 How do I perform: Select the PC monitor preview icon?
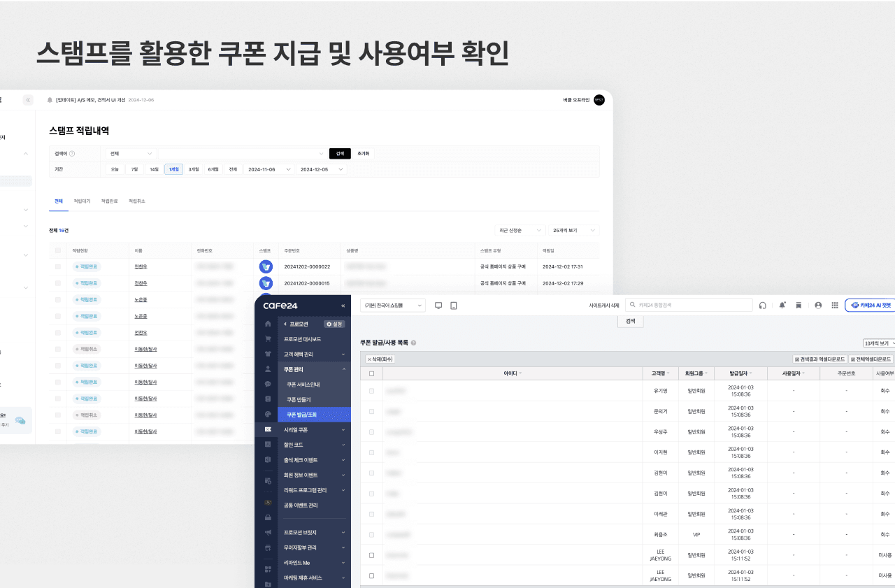438,306
